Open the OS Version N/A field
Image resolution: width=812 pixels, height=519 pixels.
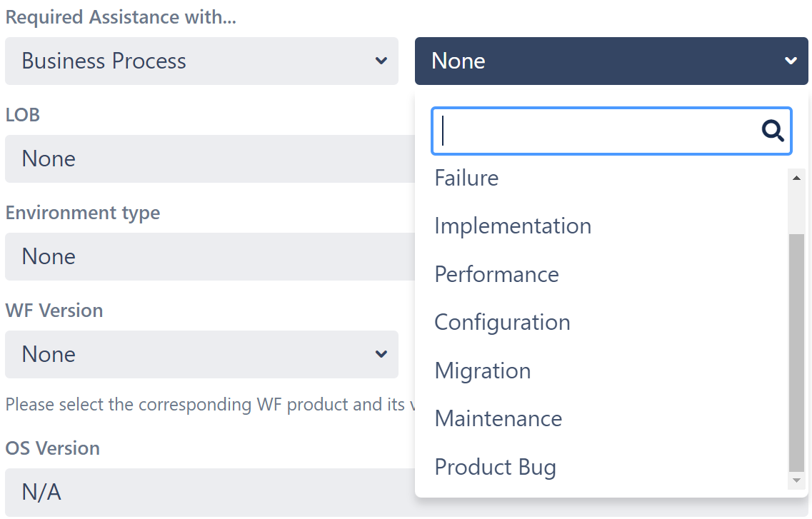tap(210, 492)
